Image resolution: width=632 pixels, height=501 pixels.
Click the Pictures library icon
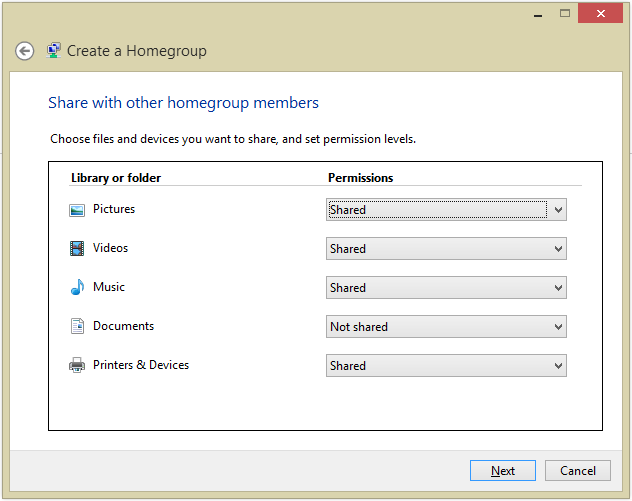point(77,210)
